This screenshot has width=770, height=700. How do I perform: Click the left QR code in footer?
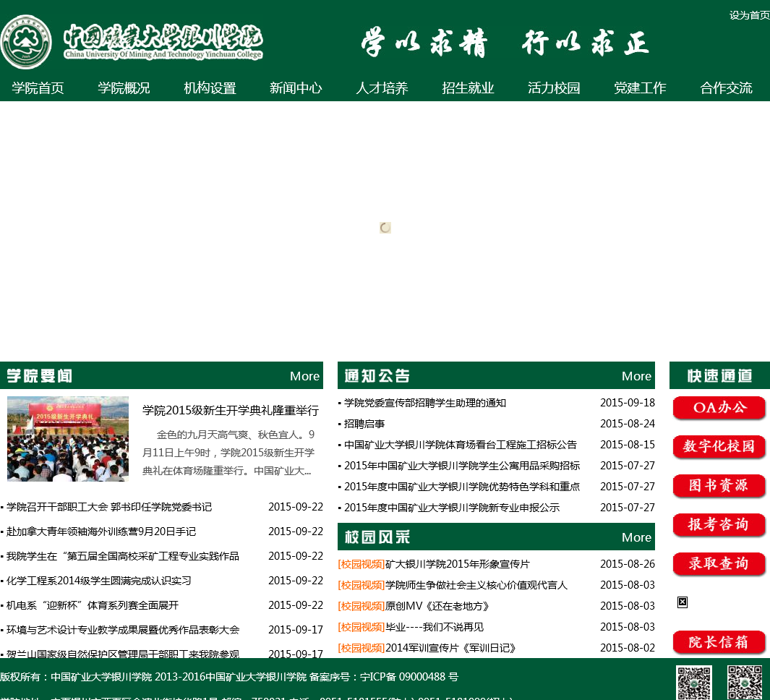coord(693,683)
